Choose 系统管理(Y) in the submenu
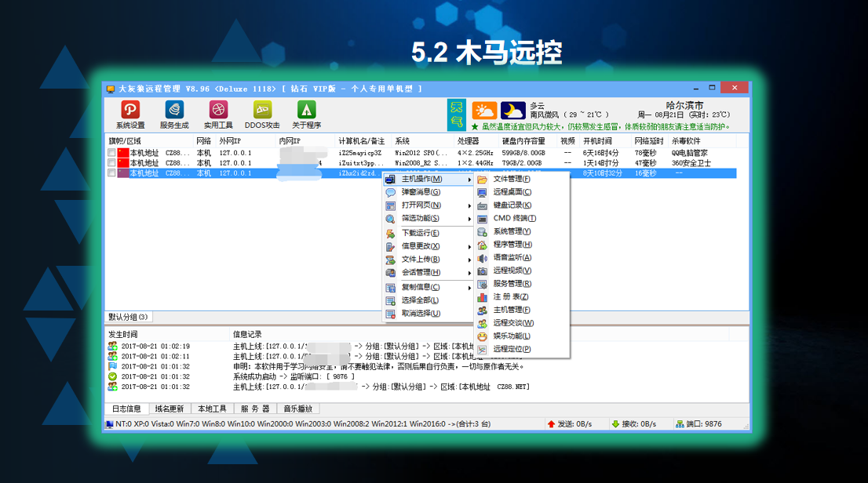Screen dimensions: 868x483 [512, 231]
